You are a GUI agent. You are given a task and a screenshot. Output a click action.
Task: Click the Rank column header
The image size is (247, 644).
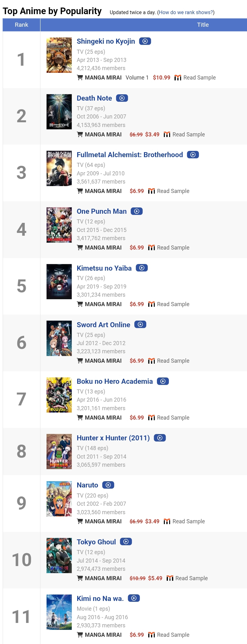pos(21,25)
